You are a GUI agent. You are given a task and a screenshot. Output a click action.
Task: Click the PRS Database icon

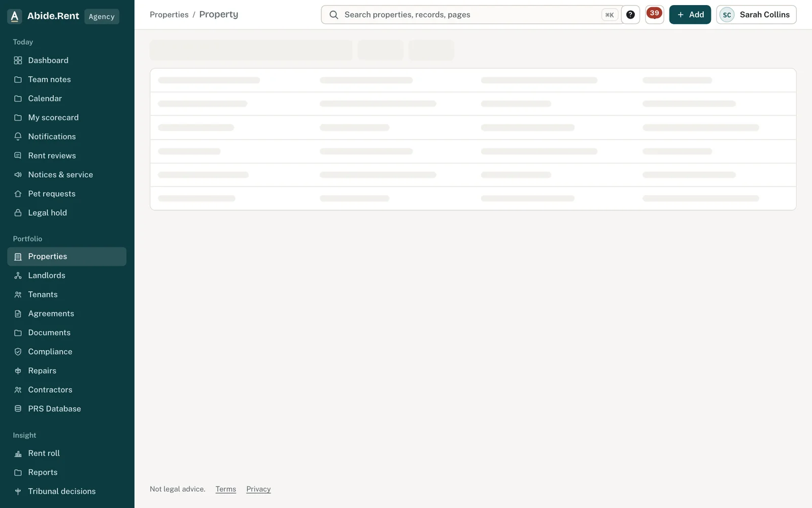click(18, 409)
